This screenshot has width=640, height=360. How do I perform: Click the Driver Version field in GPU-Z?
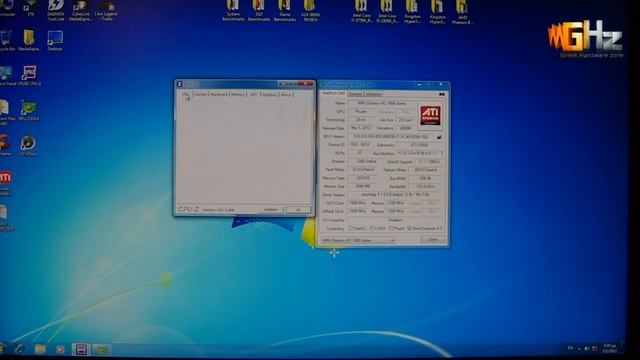coord(396,195)
